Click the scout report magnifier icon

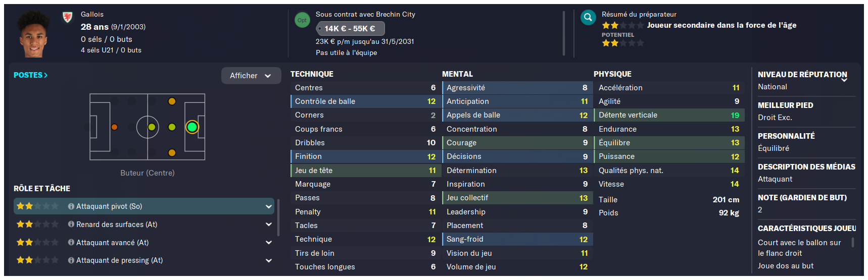[588, 18]
